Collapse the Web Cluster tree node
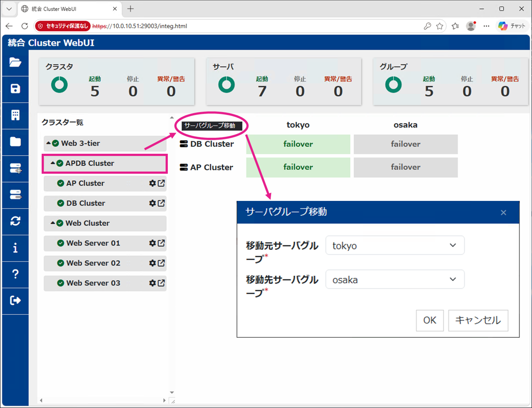The height and width of the screenshot is (408, 532). (x=53, y=223)
